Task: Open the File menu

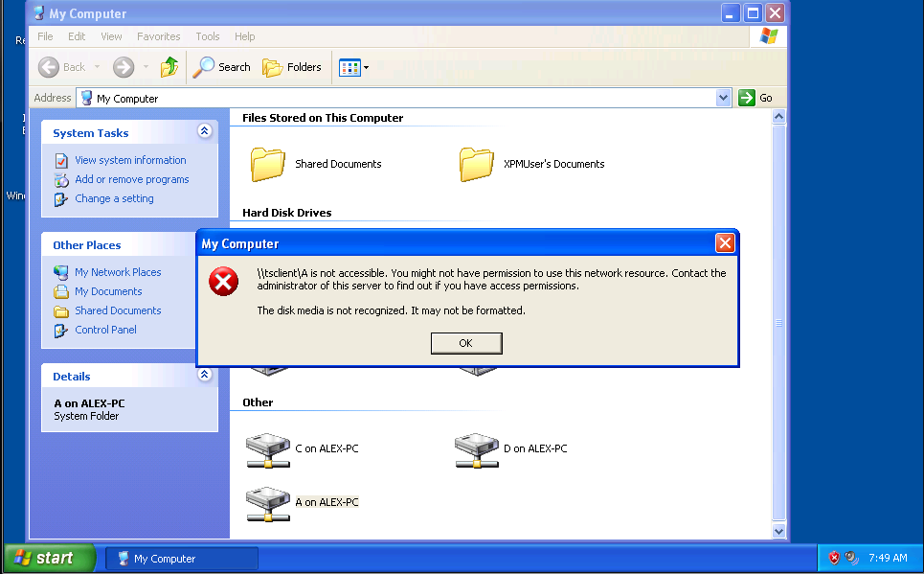Action: pyautogui.click(x=45, y=36)
